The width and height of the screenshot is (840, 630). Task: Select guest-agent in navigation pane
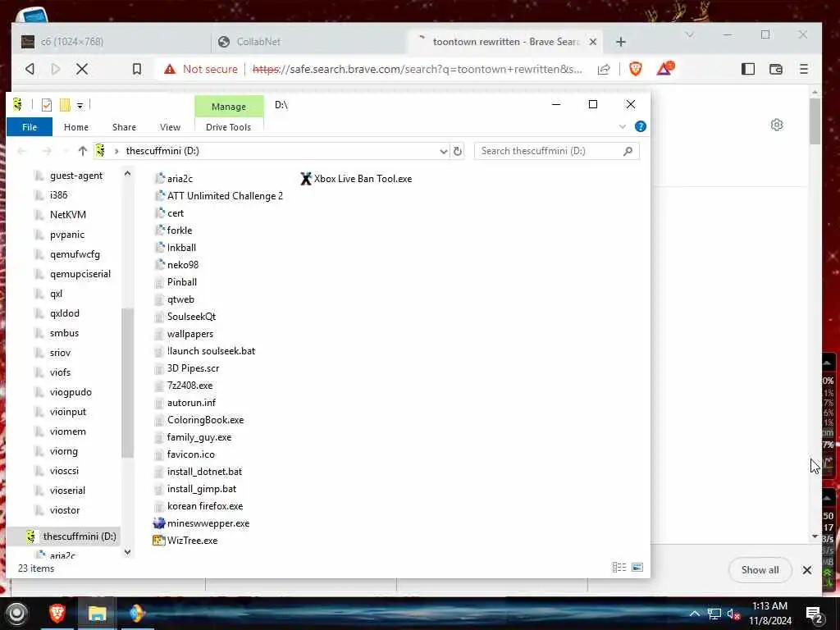[x=75, y=176]
